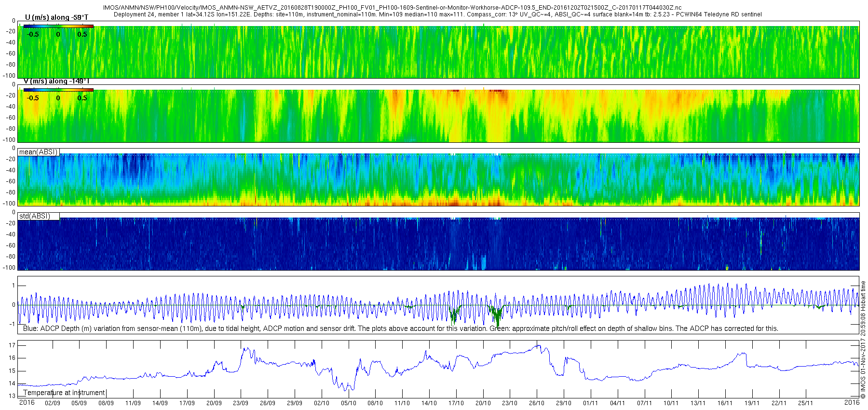Click the "08/10" date tick label
This screenshot has width=868, height=410.
pos(375,403)
